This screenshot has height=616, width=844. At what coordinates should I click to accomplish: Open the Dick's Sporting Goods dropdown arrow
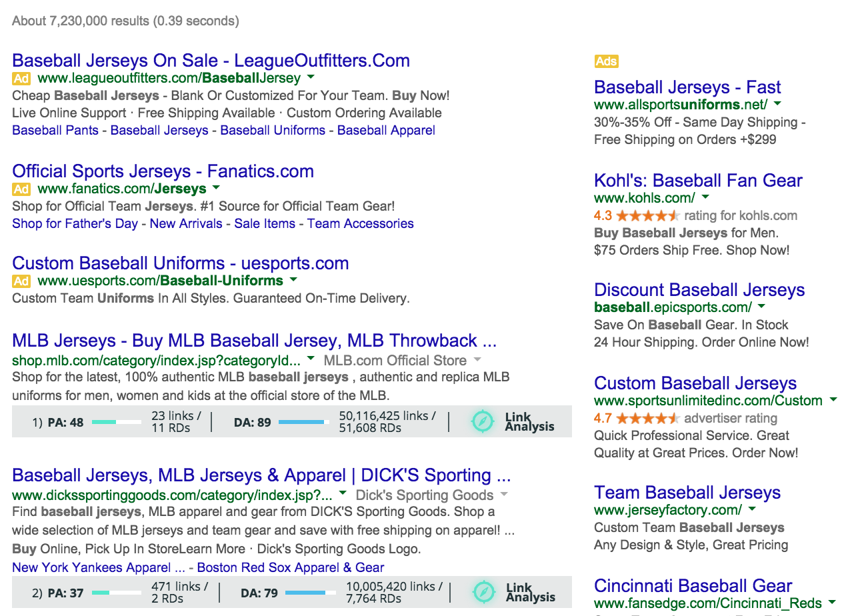point(504,495)
